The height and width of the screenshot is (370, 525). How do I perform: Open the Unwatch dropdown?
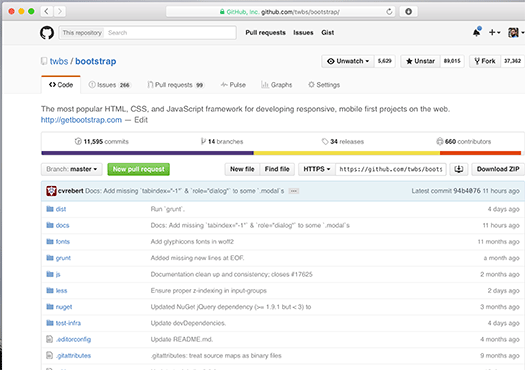coord(348,61)
